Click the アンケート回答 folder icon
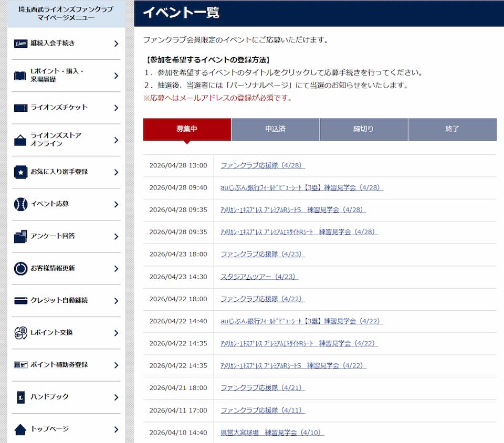504x443 pixels. pyautogui.click(x=20, y=237)
